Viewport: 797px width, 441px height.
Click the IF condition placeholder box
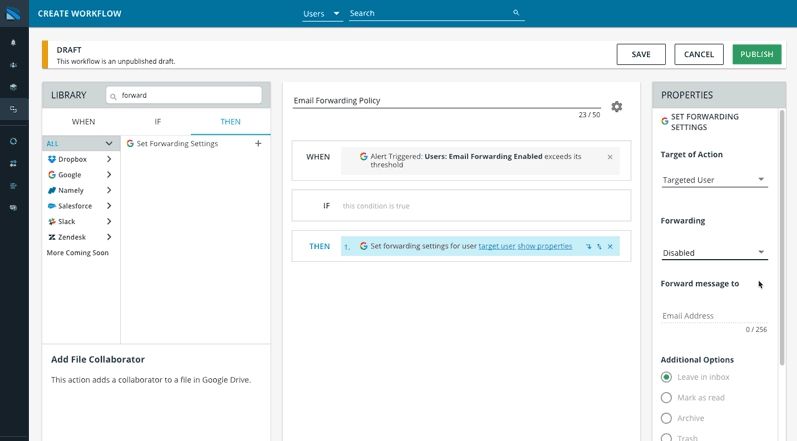coord(461,206)
